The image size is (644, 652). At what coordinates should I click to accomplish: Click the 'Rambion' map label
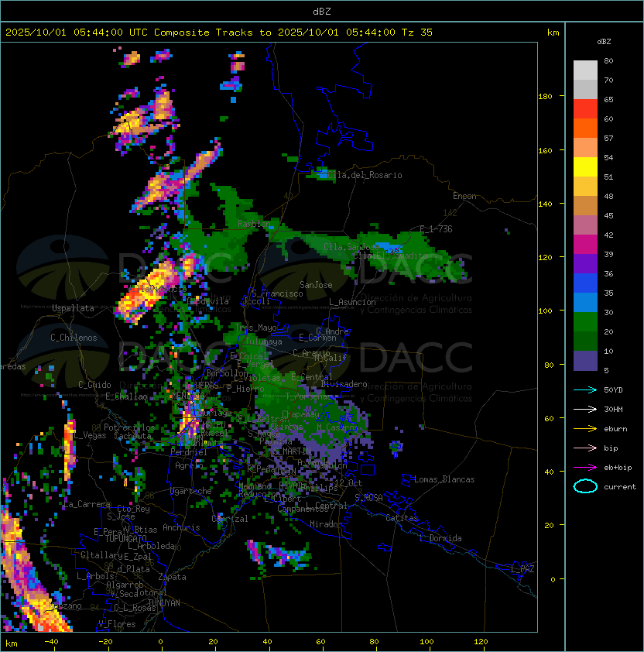point(254,224)
